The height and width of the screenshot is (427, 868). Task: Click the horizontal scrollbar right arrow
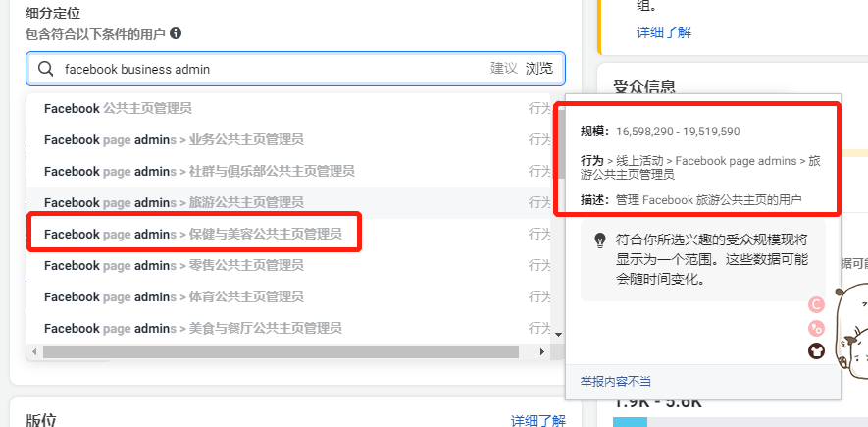pos(542,351)
